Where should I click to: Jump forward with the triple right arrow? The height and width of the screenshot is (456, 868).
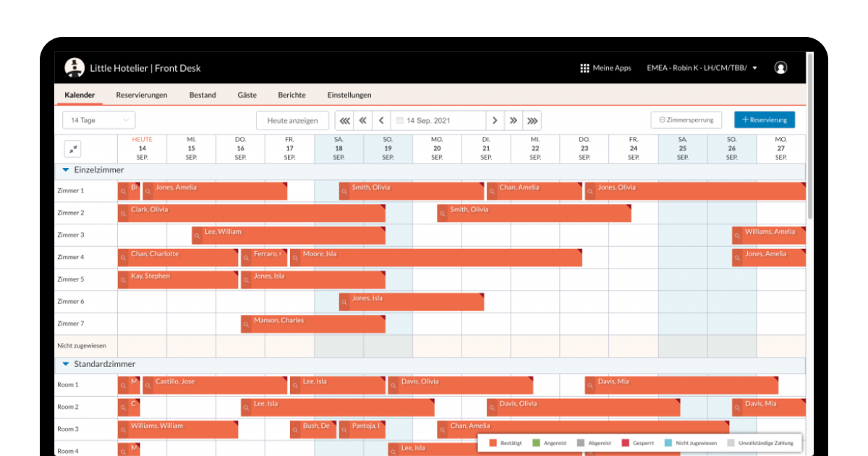click(532, 121)
